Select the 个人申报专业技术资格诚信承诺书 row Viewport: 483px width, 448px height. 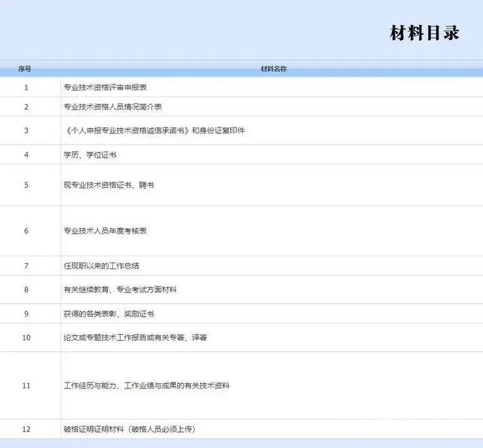pyautogui.click(x=241, y=130)
